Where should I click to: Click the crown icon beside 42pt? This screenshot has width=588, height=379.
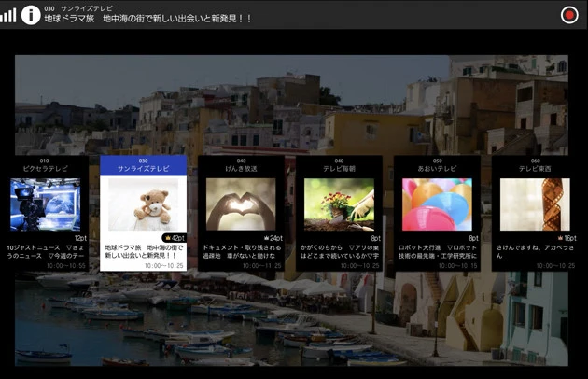pyautogui.click(x=166, y=238)
